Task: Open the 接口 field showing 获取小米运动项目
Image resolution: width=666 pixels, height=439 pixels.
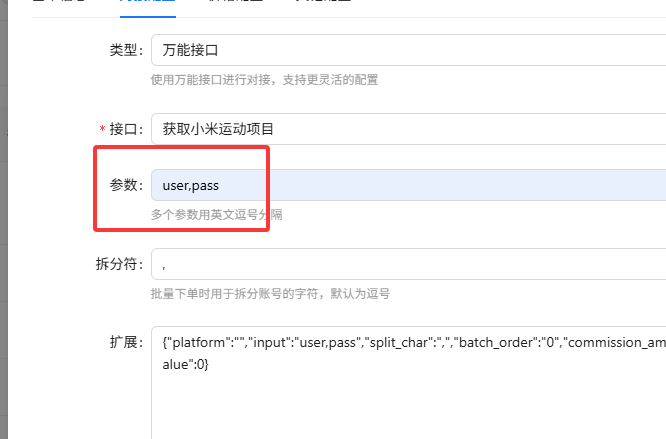Action: [400, 128]
